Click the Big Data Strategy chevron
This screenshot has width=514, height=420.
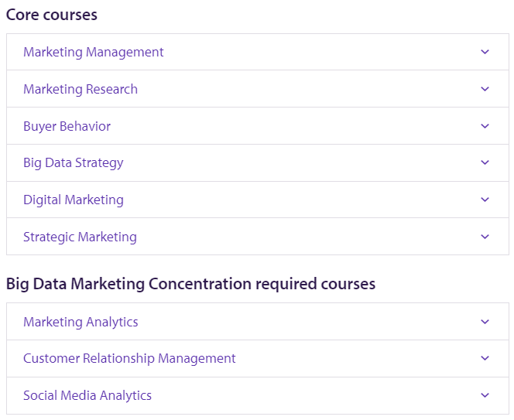[485, 162]
